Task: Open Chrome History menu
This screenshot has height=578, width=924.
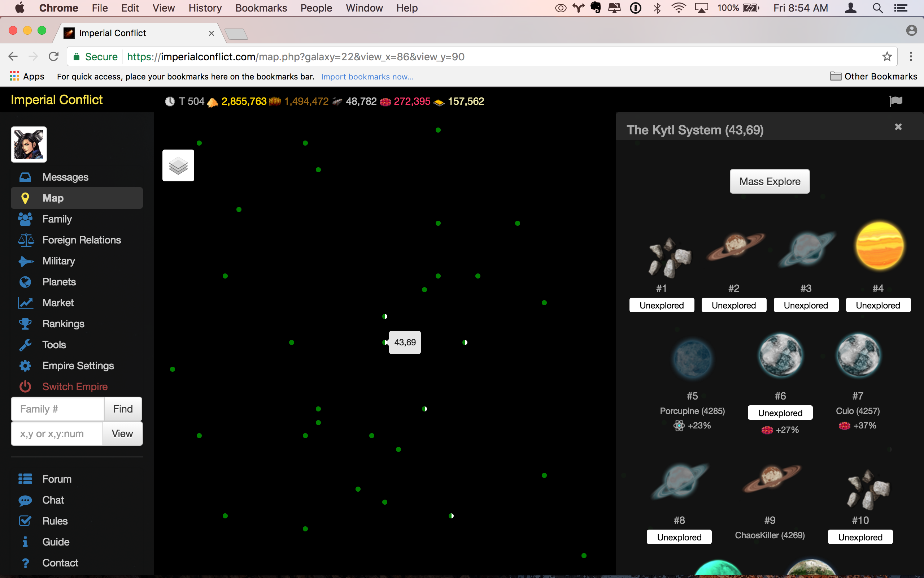Action: [205, 8]
